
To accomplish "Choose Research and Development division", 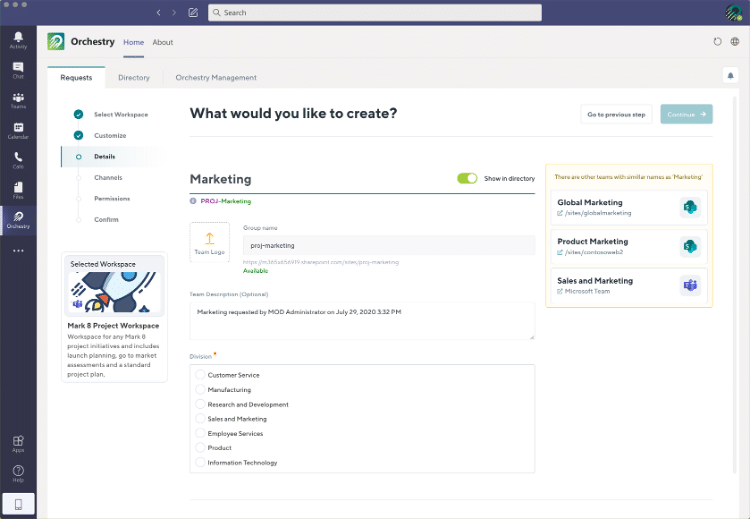I will pos(201,404).
